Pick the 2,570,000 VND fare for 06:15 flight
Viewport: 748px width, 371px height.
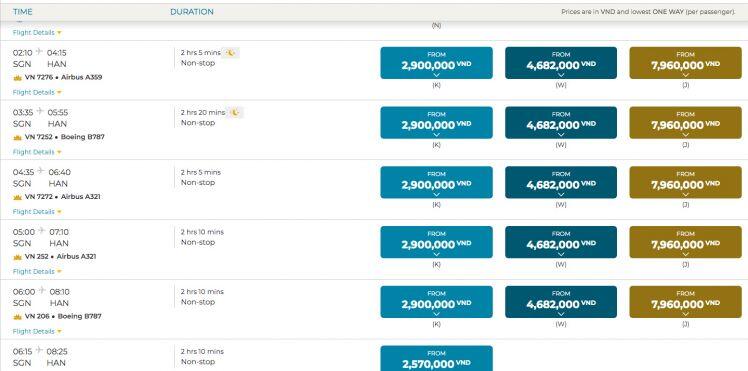(436, 359)
